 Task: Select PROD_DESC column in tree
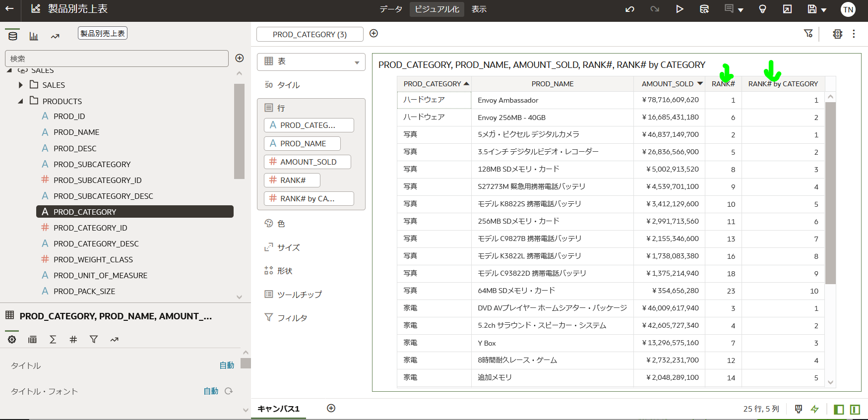(75, 148)
